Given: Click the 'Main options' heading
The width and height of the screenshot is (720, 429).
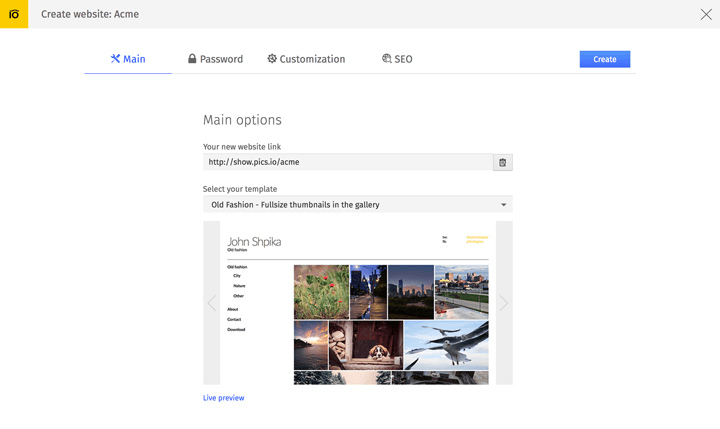Looking at the screenshot, I should tap(242, 120).
